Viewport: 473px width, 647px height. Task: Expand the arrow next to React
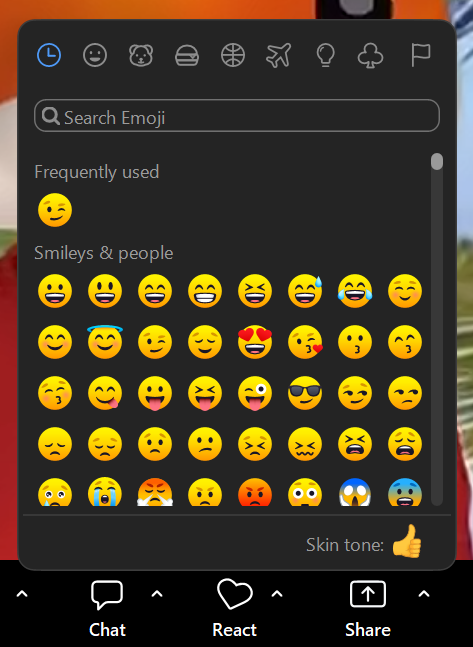click(x=277, y=594)
